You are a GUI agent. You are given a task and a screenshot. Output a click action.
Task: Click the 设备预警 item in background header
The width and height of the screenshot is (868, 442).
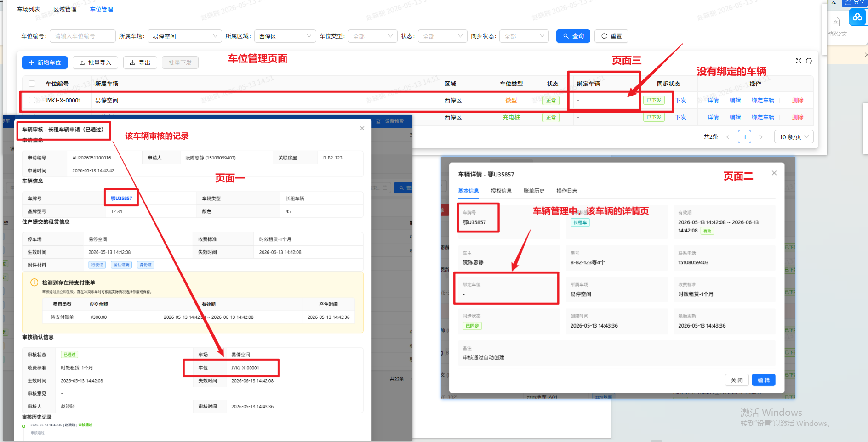[390, 121]
